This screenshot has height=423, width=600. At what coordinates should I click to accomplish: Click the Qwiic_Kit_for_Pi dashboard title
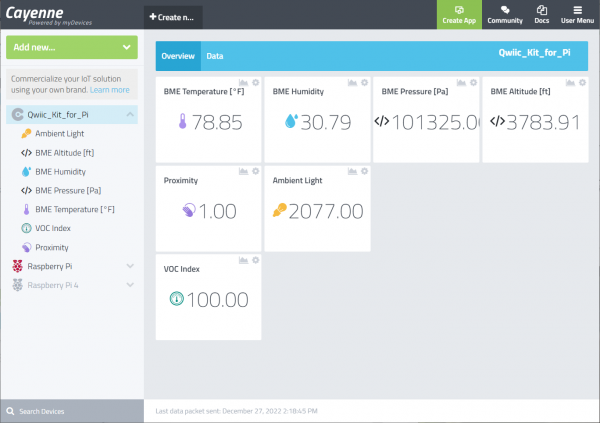click(x=534, y=53)
